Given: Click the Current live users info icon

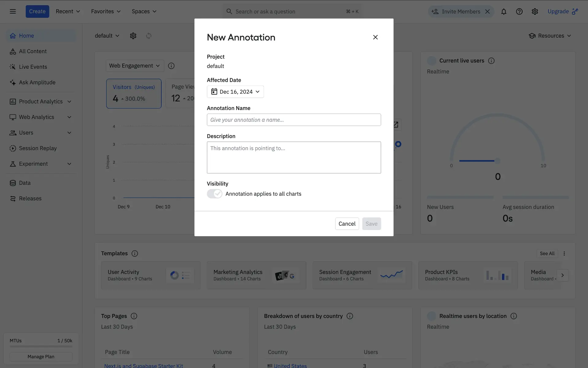Looking at the screenshot, I should (x=491, y=61).
